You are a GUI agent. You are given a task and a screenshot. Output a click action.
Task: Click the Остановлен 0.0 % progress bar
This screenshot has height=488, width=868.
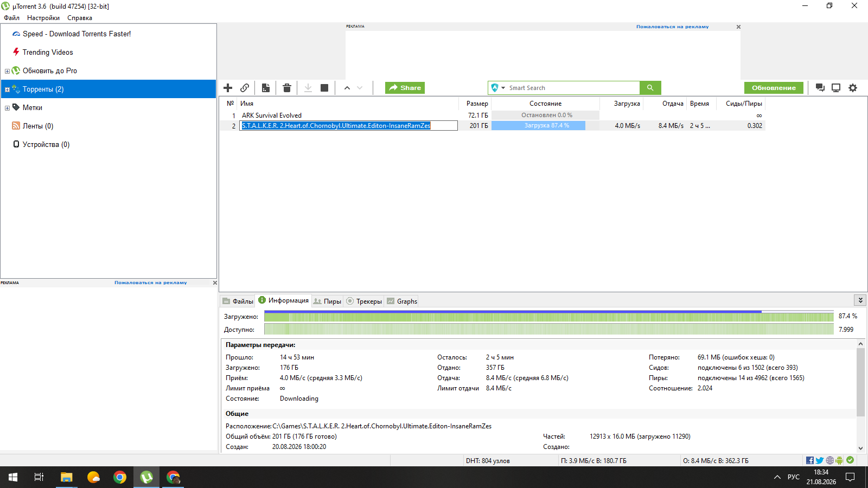click(545, 115)
